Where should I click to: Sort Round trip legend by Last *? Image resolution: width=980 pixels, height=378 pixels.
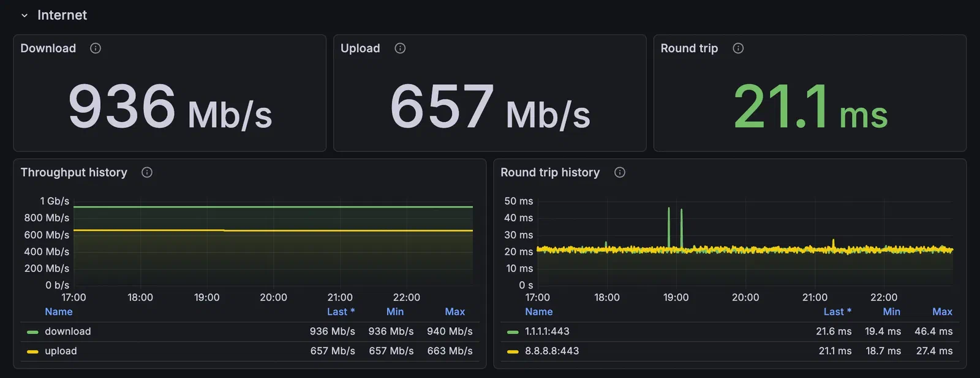point(837,312)
